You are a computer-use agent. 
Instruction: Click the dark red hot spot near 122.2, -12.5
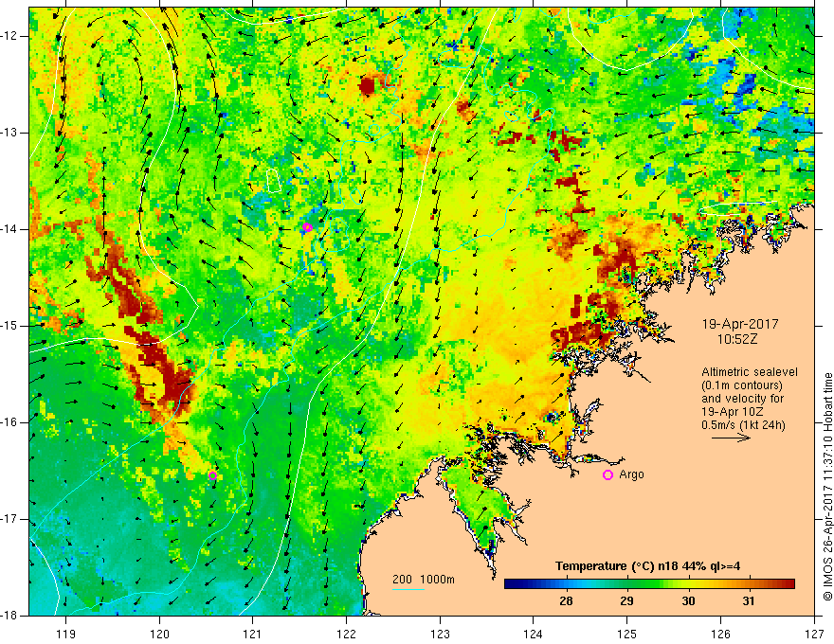[x=368, y=86]
